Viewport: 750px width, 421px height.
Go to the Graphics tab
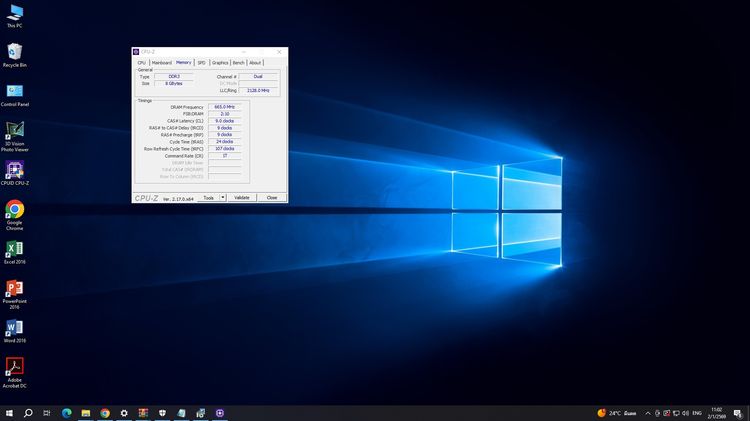(x=219, y=62)
